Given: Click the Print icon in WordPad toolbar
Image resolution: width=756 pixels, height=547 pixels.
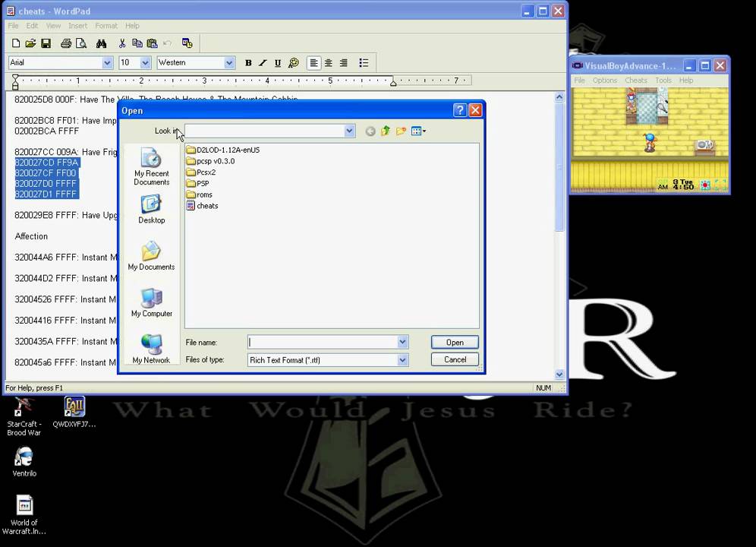Looking at the screenshot, I should pos(66,43).
